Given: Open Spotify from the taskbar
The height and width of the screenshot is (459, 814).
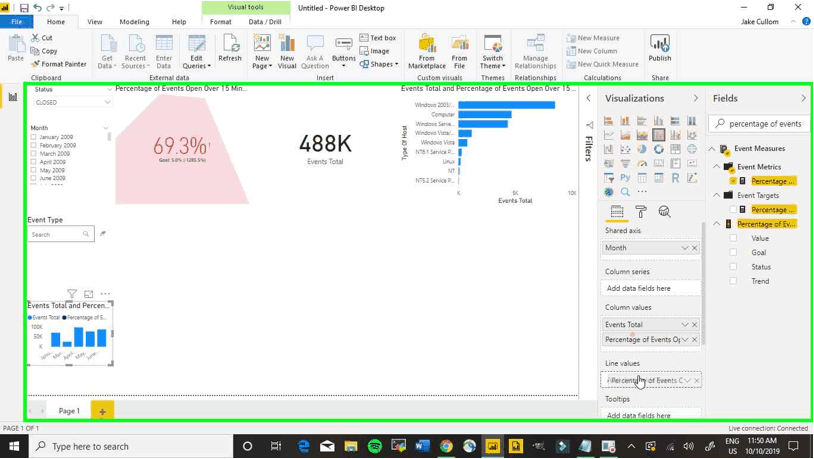Looking at the screenshot, I should coord(374,447).
